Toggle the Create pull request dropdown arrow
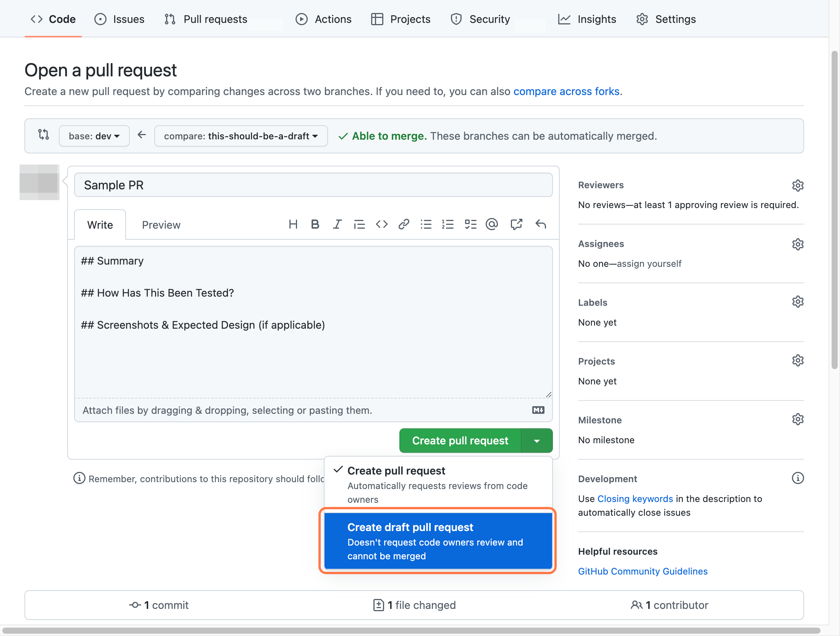 (x=537, y=441)
